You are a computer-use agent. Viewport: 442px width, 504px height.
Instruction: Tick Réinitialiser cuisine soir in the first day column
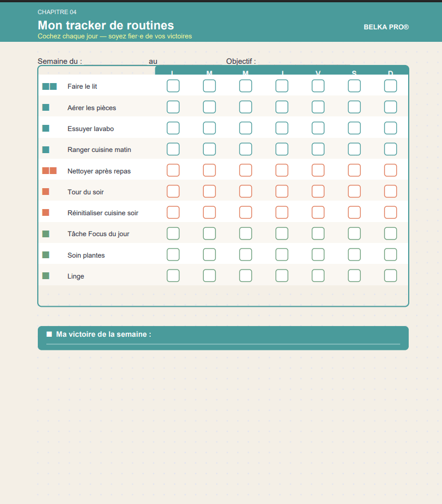(173, 212)
